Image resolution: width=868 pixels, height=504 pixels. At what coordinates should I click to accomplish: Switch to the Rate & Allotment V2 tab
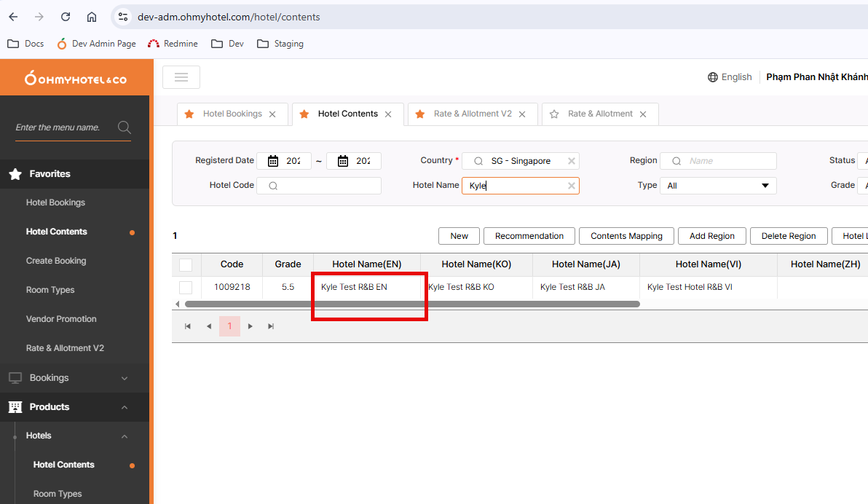[472, 114]
